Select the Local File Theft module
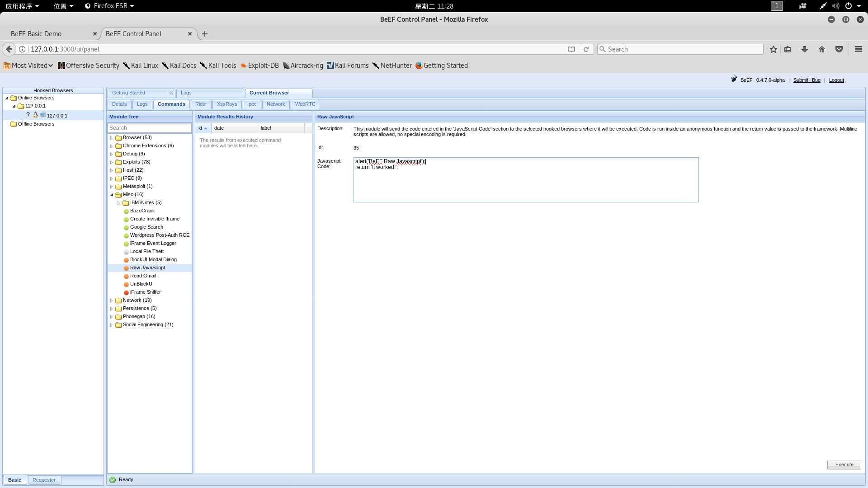 coord(147,252)
